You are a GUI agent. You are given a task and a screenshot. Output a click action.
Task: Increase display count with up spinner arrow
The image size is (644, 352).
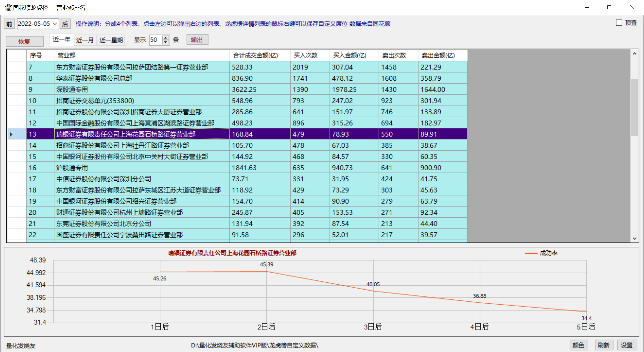coord(165,37)
